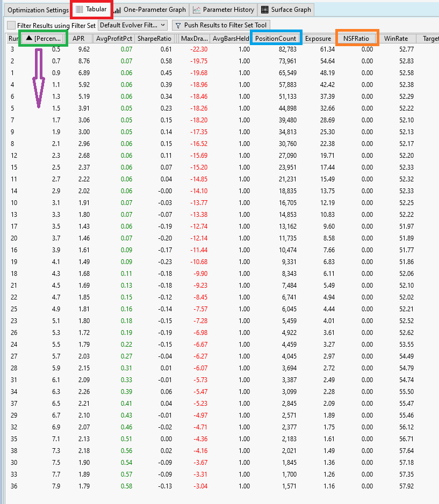Select PositionCount value 2,021
This screenshot has height=504, width=439.
pos(289,451)
